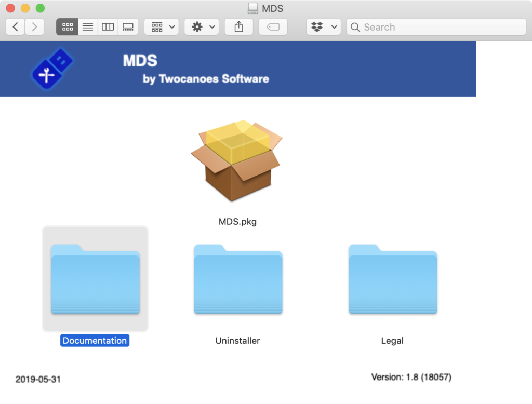This screenshot has width=532, height=404.
Task: Select the Documentation folder icon
Action: tap(96, 279)
